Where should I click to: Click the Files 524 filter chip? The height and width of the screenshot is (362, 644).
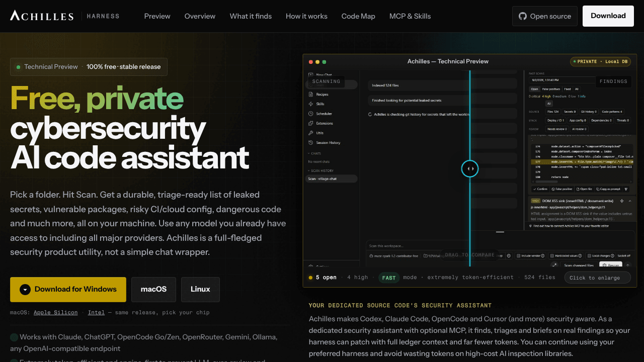tap(552, 112)
